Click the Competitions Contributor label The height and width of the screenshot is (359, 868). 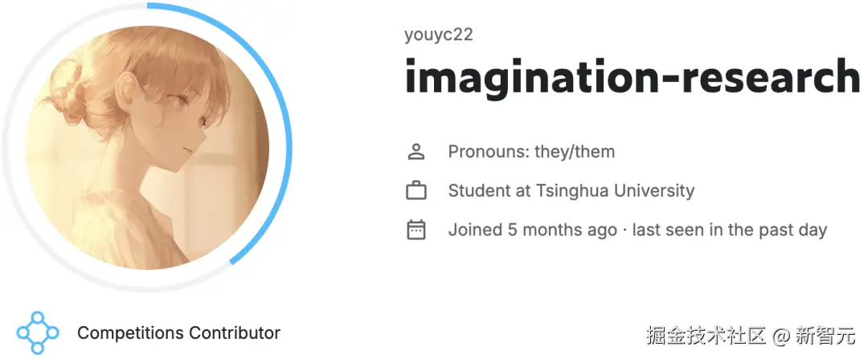tap(178, 332)
